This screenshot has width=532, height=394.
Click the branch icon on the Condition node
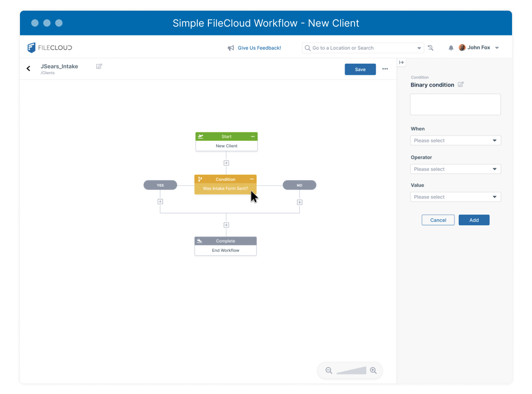click(x=200, y=179)
